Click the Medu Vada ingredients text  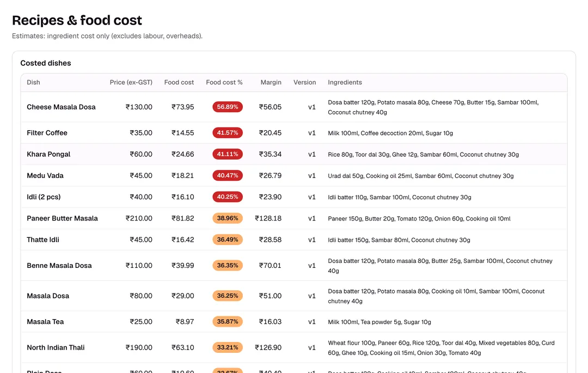click(x=421, y=176)
